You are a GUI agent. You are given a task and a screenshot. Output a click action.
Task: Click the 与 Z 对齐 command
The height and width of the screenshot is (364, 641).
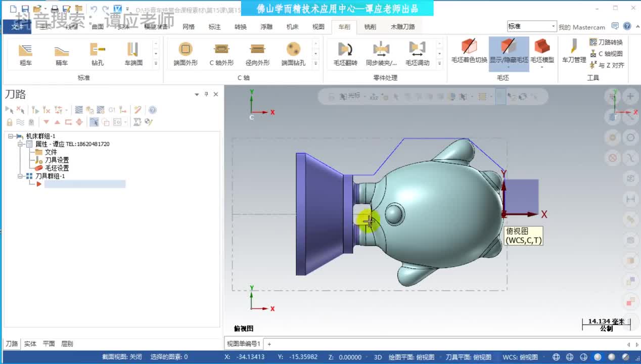pos(607,65)
